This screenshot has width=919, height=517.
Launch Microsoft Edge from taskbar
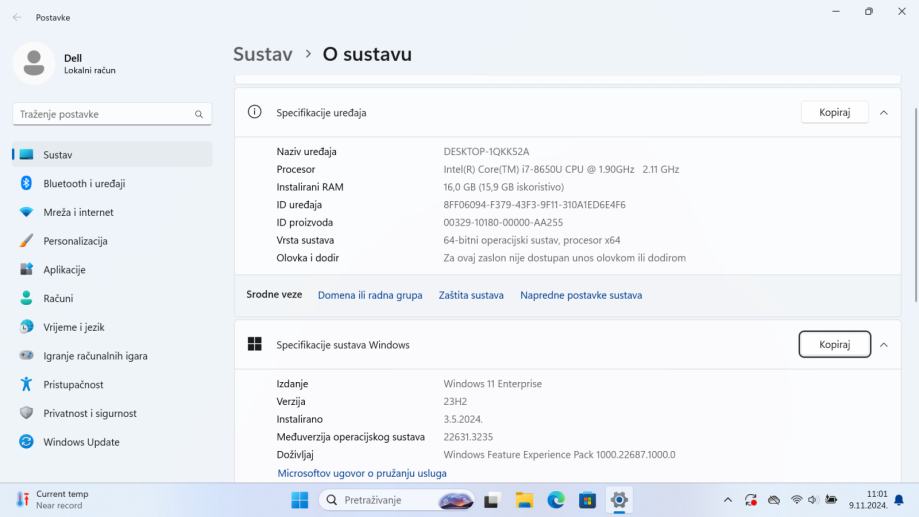556,500
